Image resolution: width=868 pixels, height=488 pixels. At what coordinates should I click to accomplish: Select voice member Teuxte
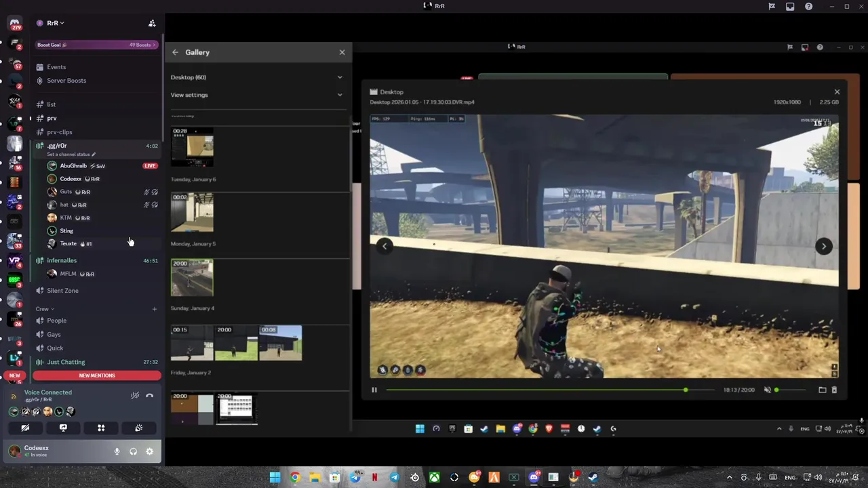tap(102, 243)
